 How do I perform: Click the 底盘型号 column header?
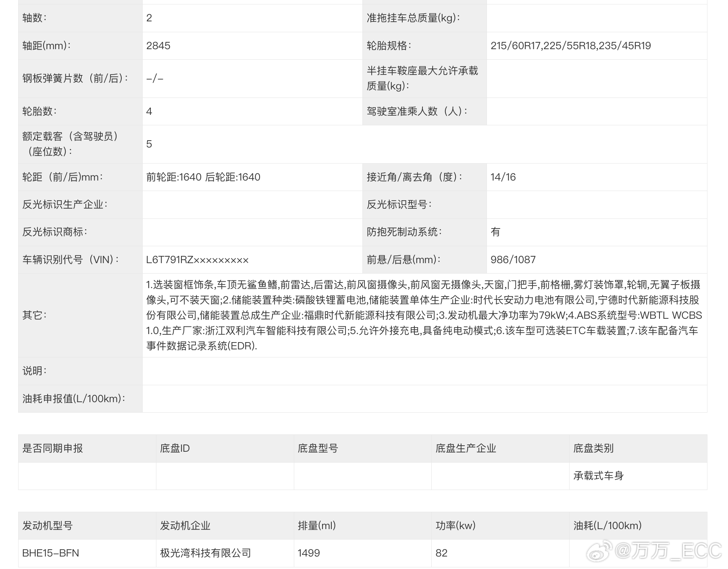pyautogui.click(x=318, y=448)
